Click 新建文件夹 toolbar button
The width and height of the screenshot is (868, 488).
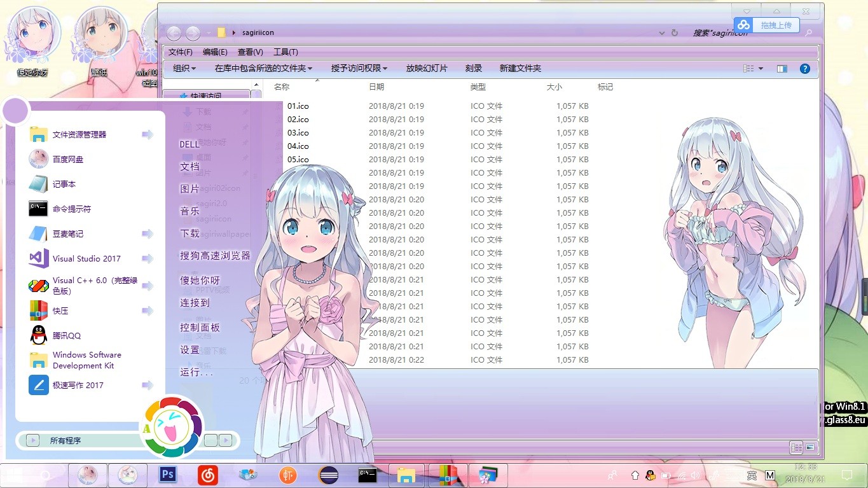click(x=520, y=68)
